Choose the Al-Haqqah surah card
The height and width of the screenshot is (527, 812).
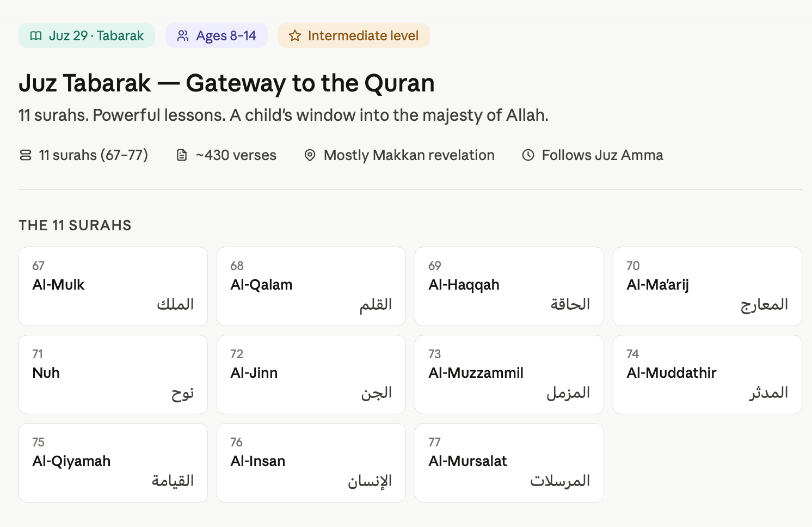point(509,286)
